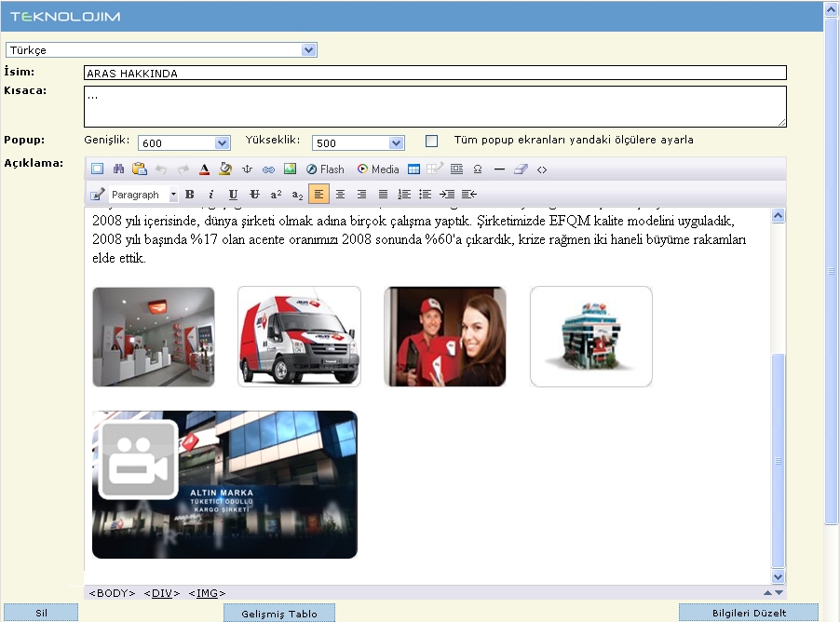Image resolution: width=840 pixels, height=622 pixels.
Task: View HTML source code
Action: coord(542,169)
